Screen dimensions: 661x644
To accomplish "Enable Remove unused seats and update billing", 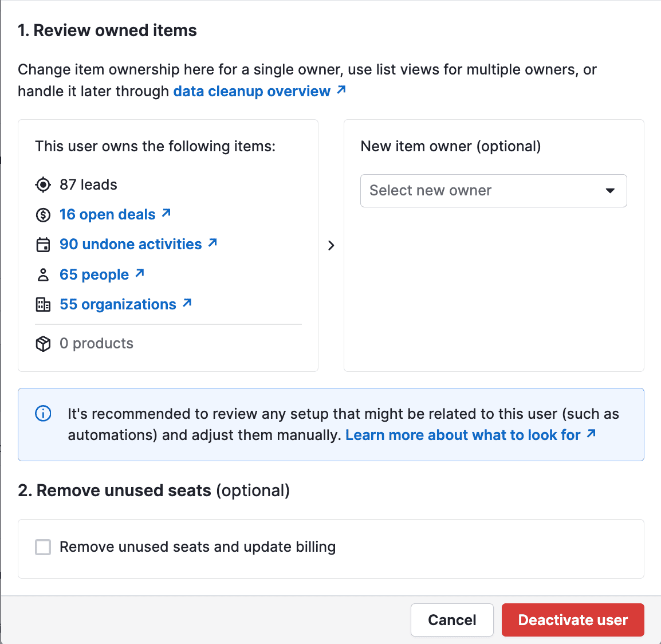I will point(43,547).
